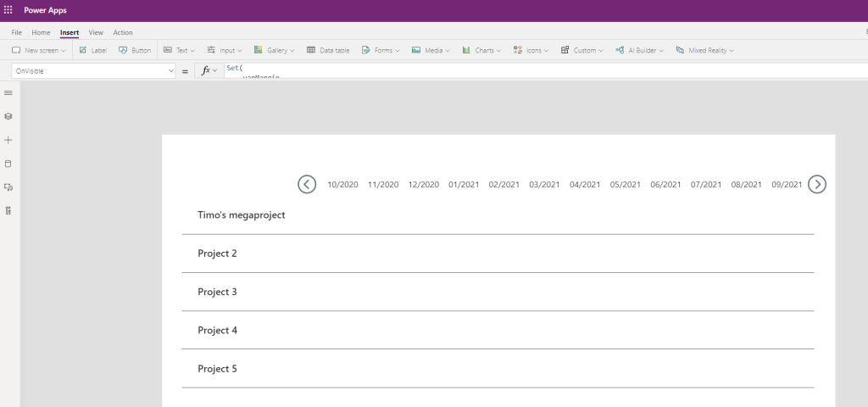Click the previous months arrow button

pos(307,184)
